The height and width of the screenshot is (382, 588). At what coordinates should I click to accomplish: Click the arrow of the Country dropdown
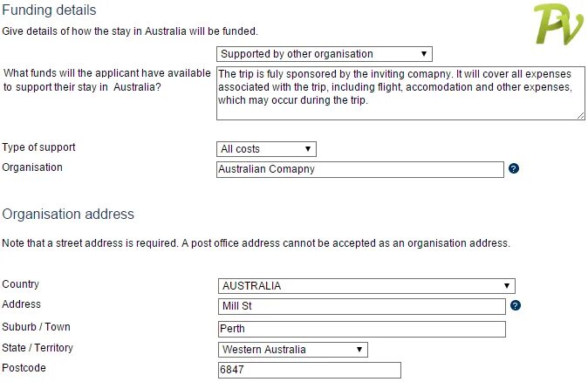coord(507,286)
